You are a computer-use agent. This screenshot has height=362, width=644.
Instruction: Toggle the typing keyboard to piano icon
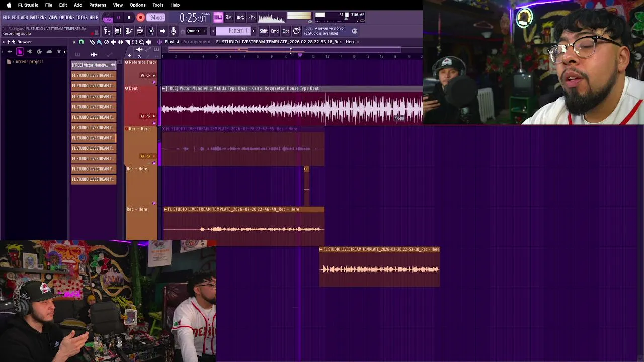point(218,17)
